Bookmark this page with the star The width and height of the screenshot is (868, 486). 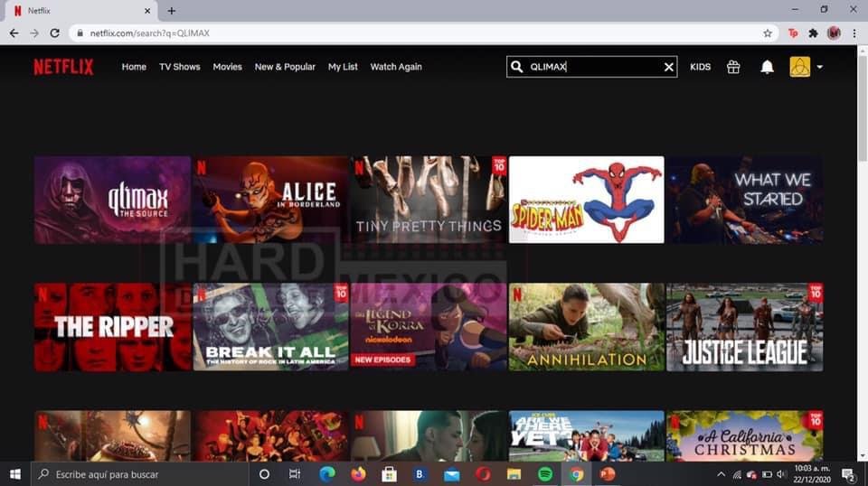(x=768, y=33)
